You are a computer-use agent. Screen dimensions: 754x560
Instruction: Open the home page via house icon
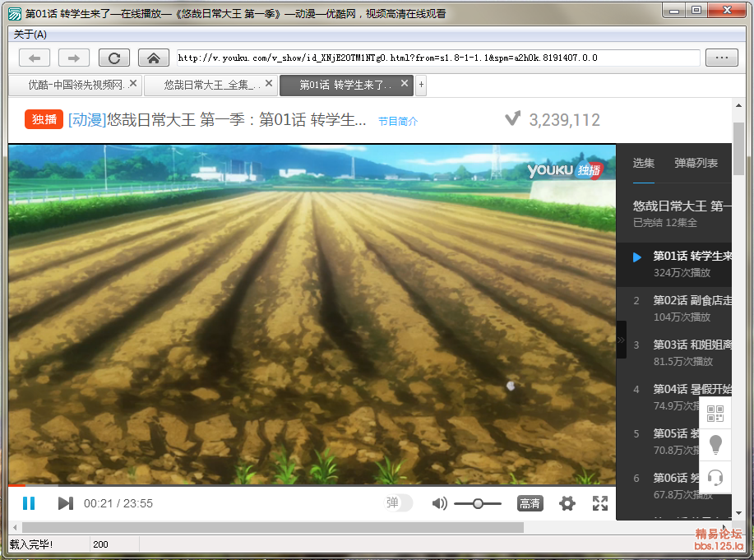click(154, 58)
